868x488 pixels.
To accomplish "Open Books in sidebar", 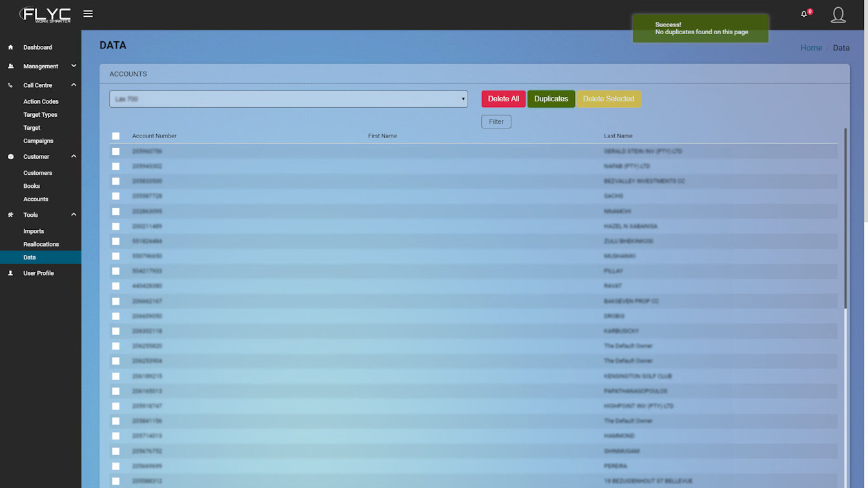I will [x=32, y=186].
